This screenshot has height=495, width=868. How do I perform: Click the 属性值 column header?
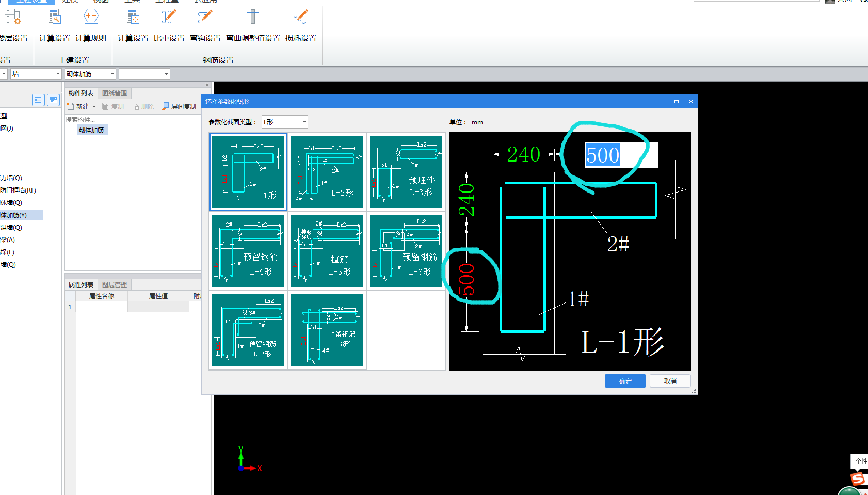click(158, 296)
